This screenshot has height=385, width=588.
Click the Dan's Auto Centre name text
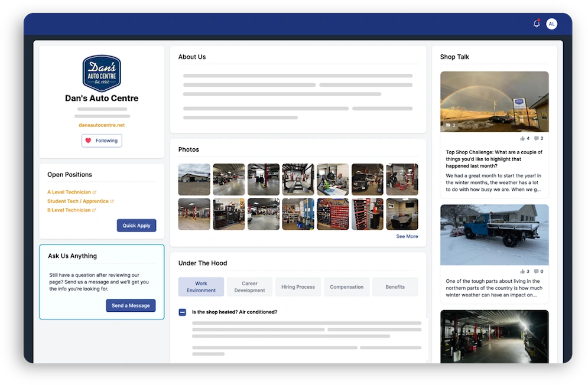coord(102,98)
